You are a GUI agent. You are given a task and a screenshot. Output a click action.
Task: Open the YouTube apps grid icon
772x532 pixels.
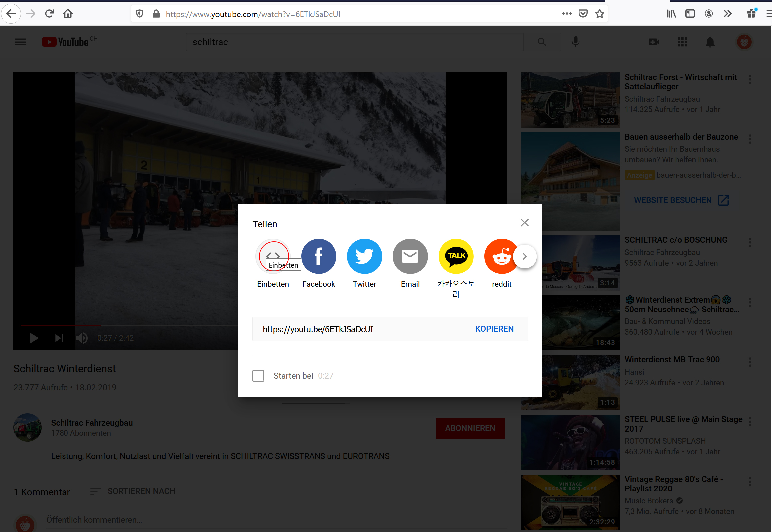coord(682,42)
